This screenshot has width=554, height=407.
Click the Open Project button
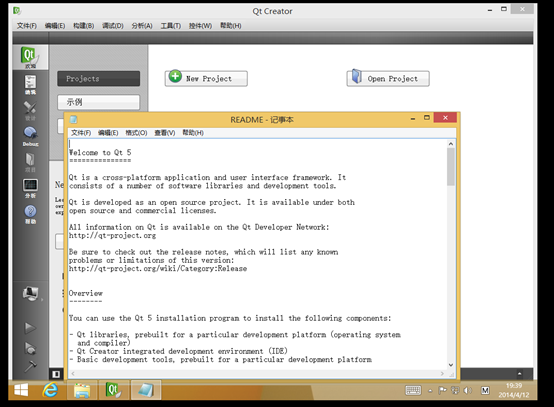(388, 78)
